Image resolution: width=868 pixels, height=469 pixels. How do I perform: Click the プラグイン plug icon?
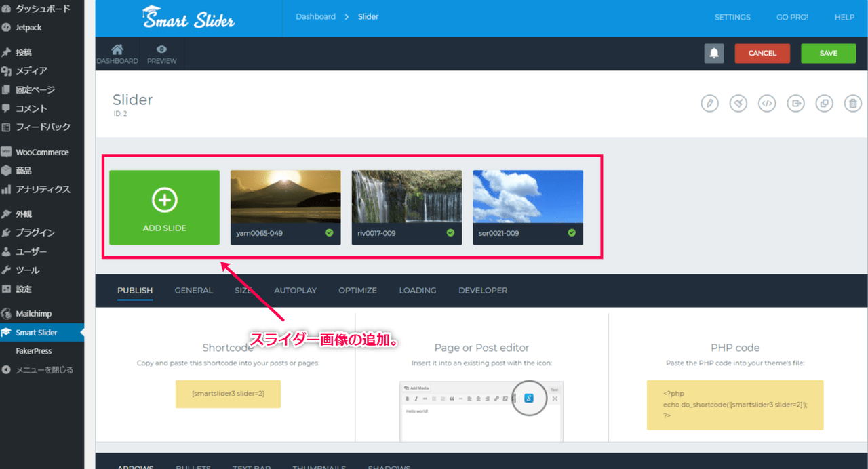[x=7, y=232]
